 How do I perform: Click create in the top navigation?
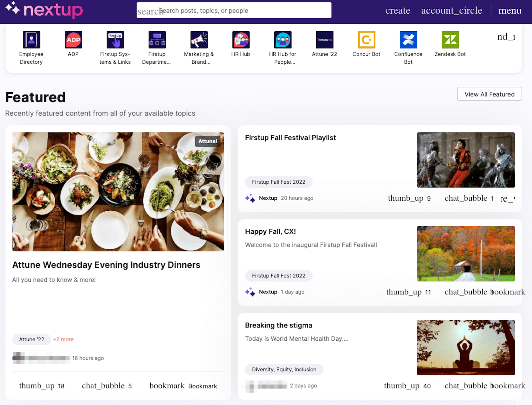(x=397, y=10)
